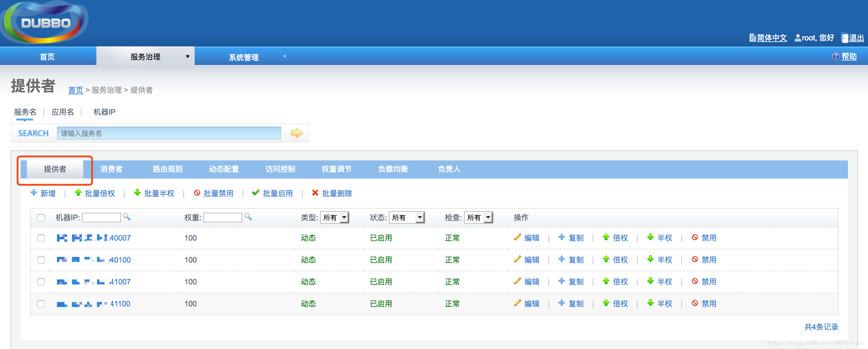Click the 倍权 up arrow in the 40007 row
The width and height of the screenshot is (868, 349).
tap(606, 237)
